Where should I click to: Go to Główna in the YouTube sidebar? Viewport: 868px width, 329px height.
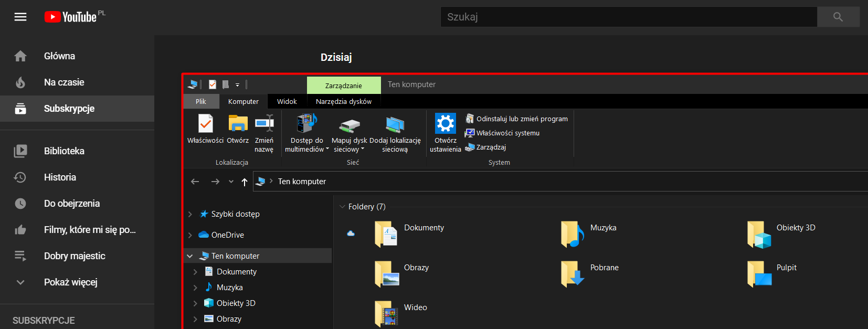tap(77, 56)
